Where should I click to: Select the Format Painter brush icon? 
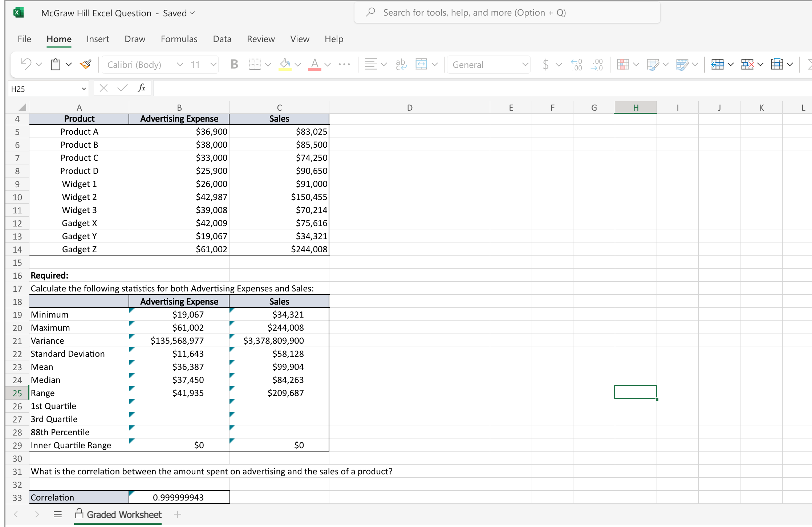(x=86, y=64)
